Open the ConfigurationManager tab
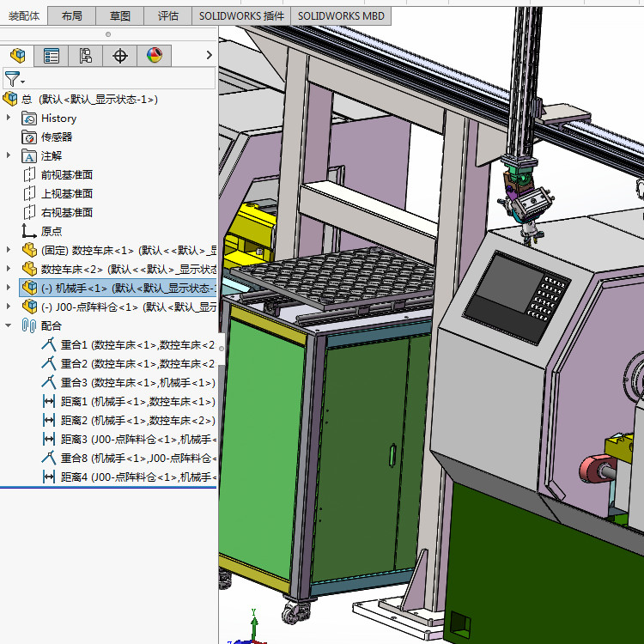 [x=85, y=56]
